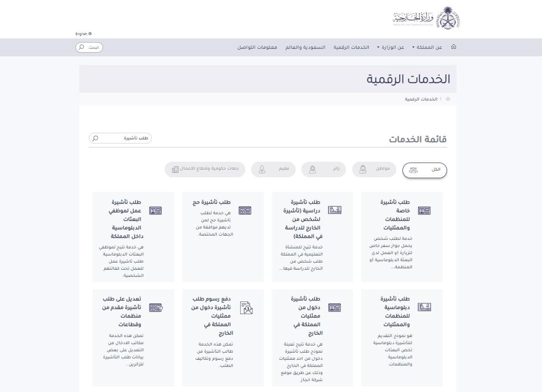542x392 pixels.
Task: Click the description under دفع رسوم card
Action: pyautogui.click(x=215, y=355)
